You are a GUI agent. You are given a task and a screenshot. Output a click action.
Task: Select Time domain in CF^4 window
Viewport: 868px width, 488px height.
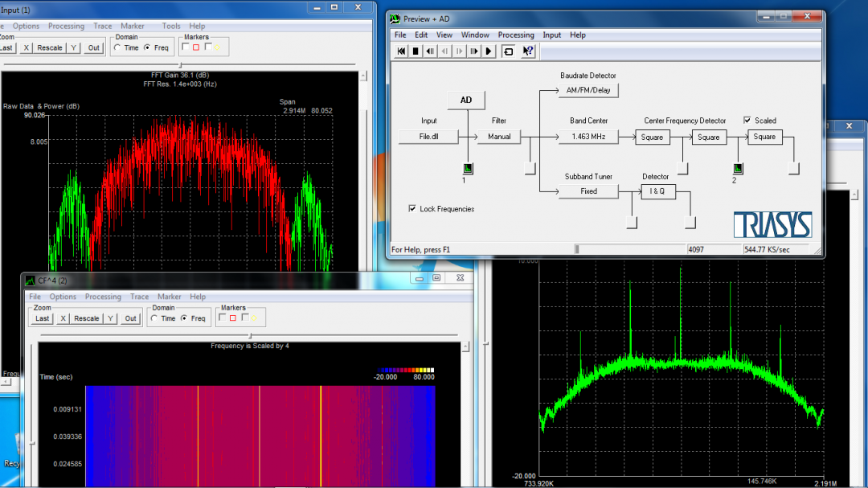click(154, 318)
